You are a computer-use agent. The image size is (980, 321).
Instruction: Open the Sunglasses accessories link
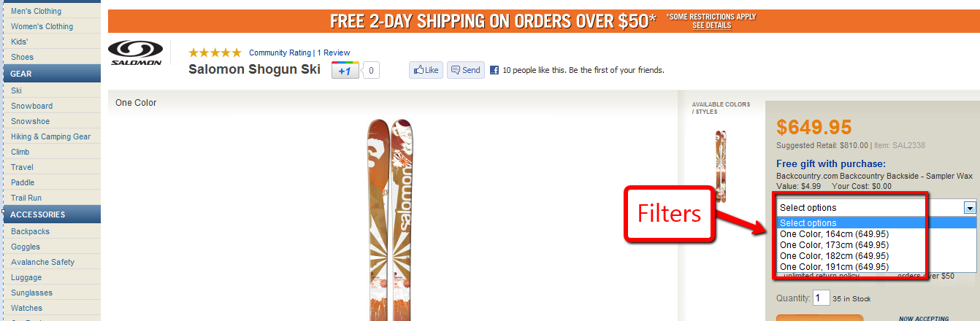coord(31,293)
